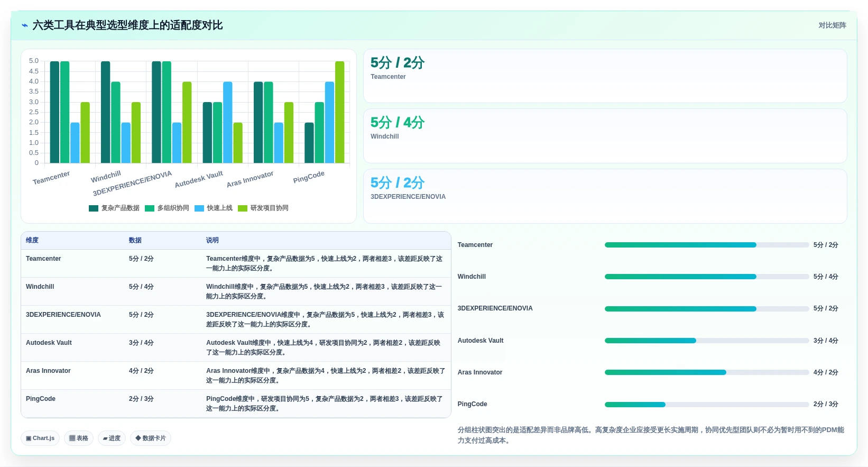Click the 对比矩阵 label in header
868x467 pixels.
(832, 25)
